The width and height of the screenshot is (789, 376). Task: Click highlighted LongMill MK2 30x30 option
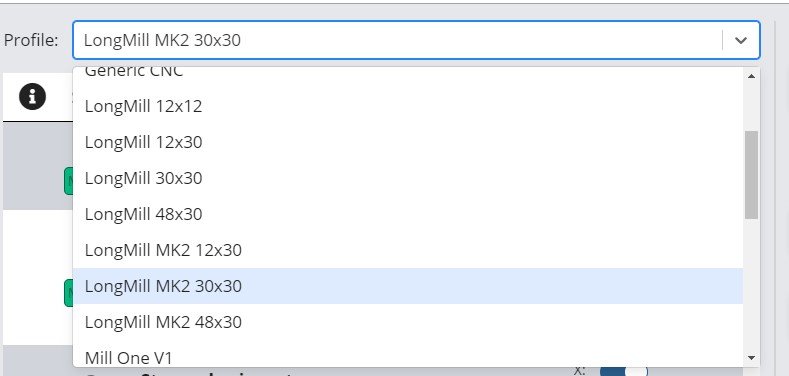(x=408, y=286)
